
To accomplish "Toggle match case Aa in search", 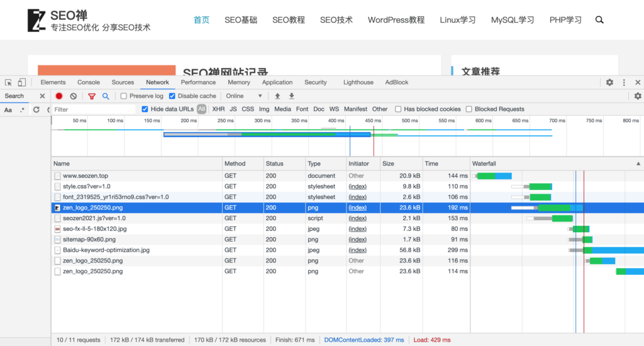I will (8, 109).
